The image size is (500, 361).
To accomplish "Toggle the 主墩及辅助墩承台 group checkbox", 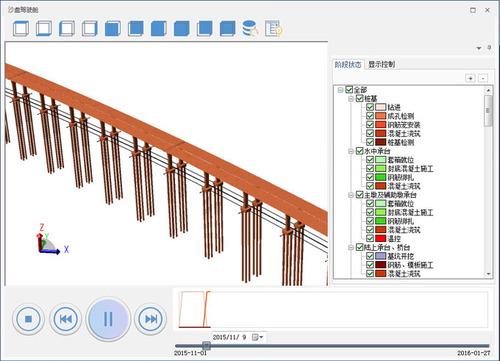I will tap(359, 195).
